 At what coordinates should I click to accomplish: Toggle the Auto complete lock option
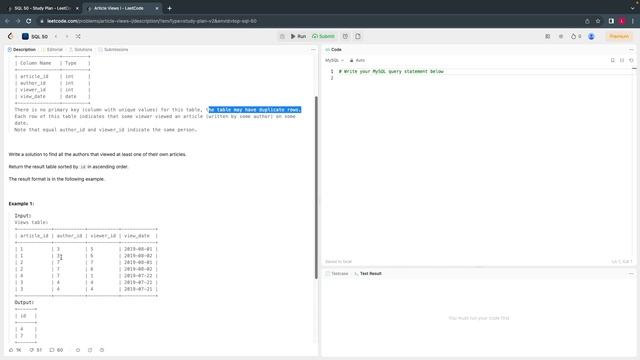click(357, 60)
